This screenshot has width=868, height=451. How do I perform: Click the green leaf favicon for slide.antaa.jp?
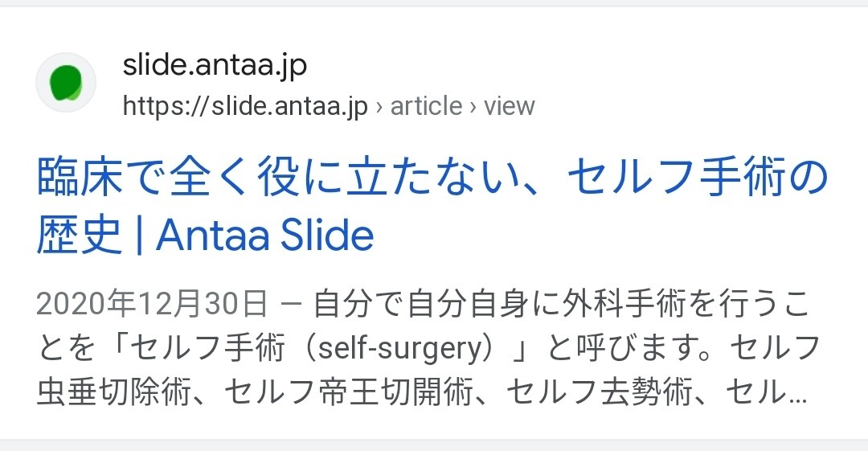pos(66,83)
